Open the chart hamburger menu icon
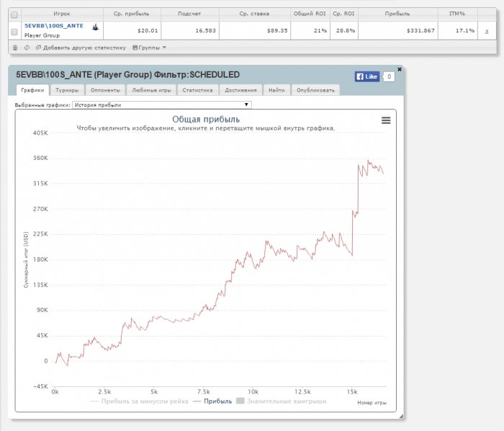This screenshot has height=431, width=504. pyautogui.click(x=386, y=120)
